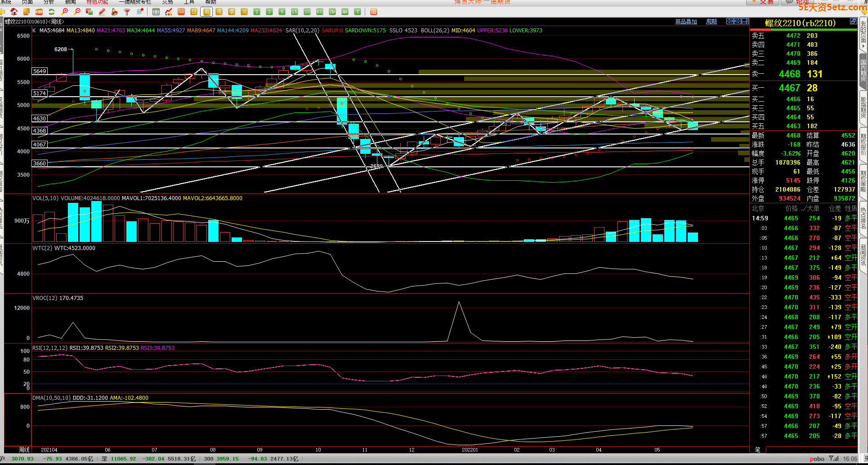Click the 3660 price line label
This screenshot has width=868, height=465.
click(40, 163)
